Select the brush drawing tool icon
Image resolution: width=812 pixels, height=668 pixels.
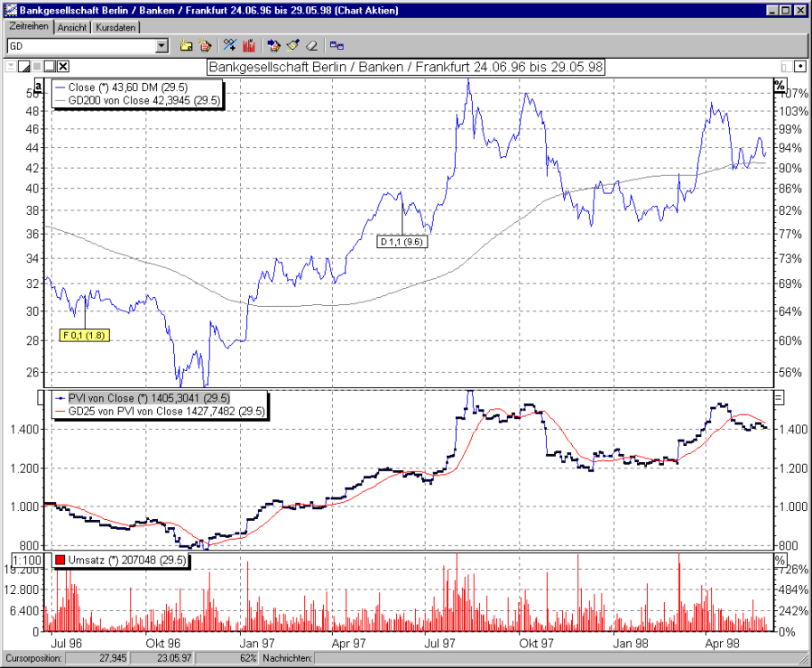(292, 45)
